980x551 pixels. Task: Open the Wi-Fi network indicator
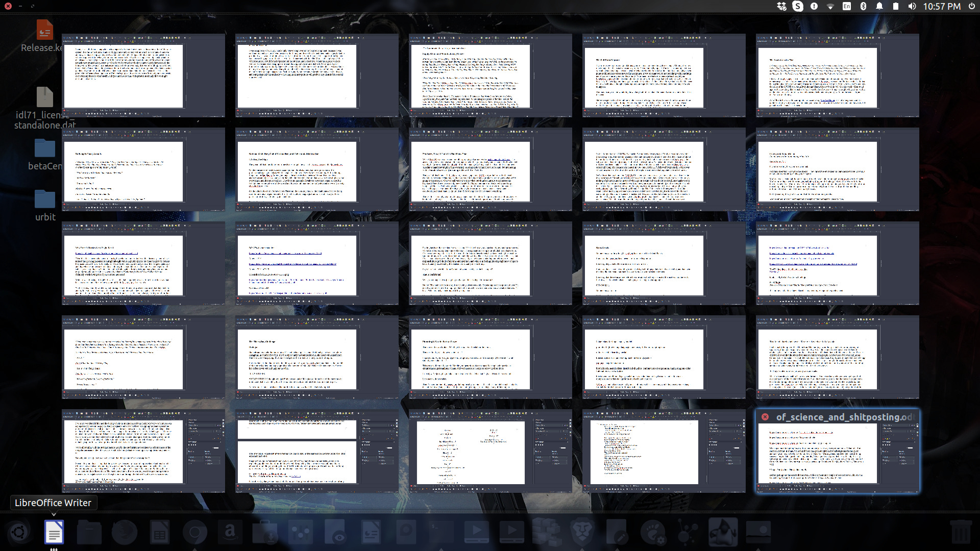coord(830,6)
